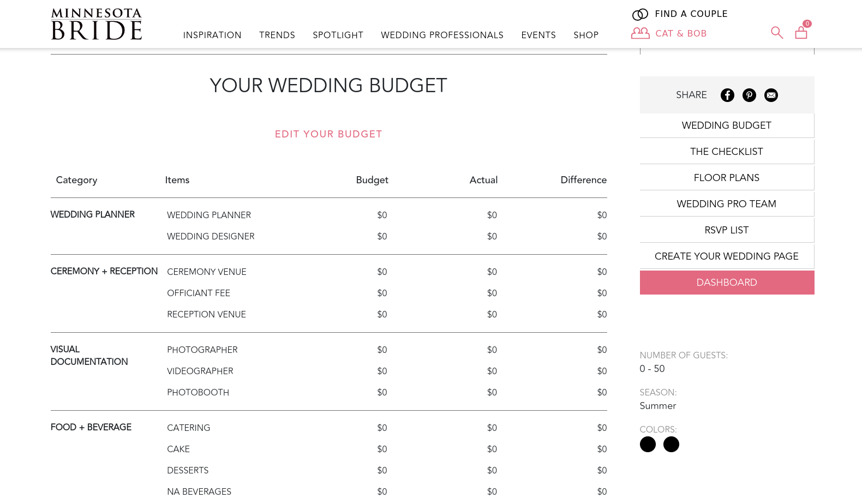Image resolution: width=862 pixels, height=504 pixels.
Task: Click the Budget column header
Action: pos(372,180)
